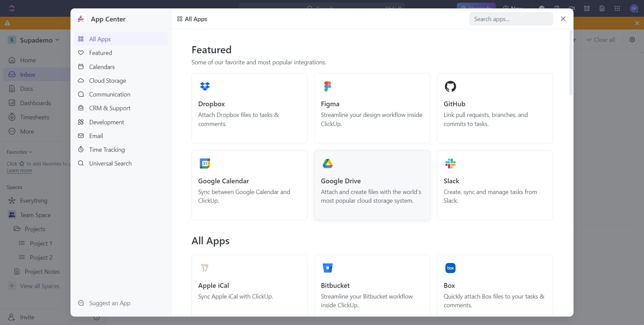The image size is (644, 325).
Task: Open the Google Drive icon
Action: [328, 163]
